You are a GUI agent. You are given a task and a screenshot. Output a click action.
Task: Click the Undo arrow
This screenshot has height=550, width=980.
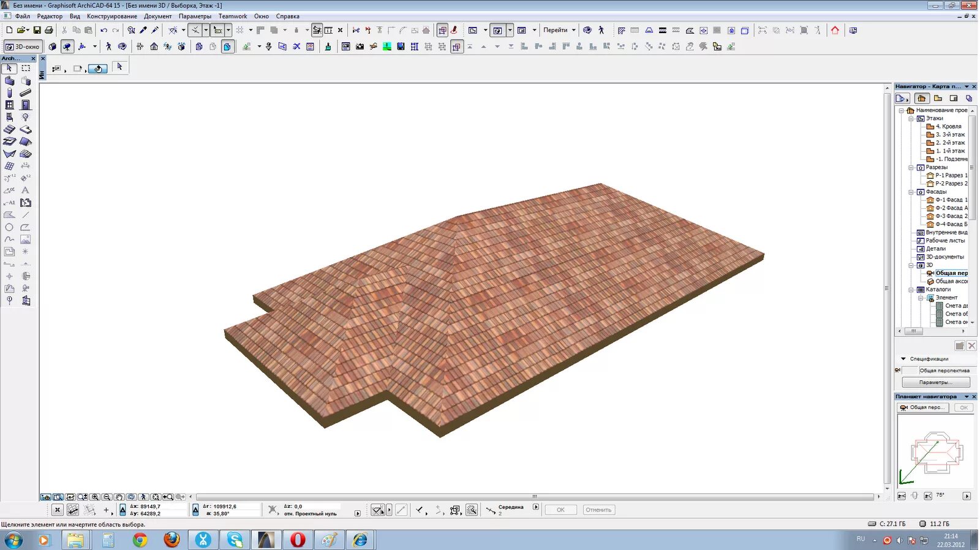coord(104,30)
